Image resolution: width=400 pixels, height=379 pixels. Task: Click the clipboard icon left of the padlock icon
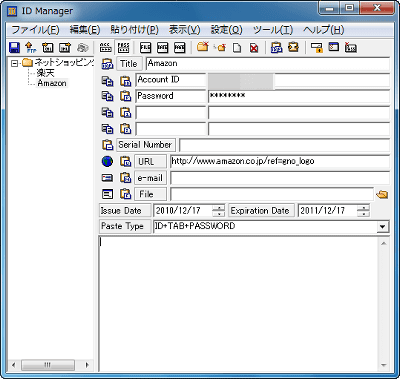pos(293,47)
